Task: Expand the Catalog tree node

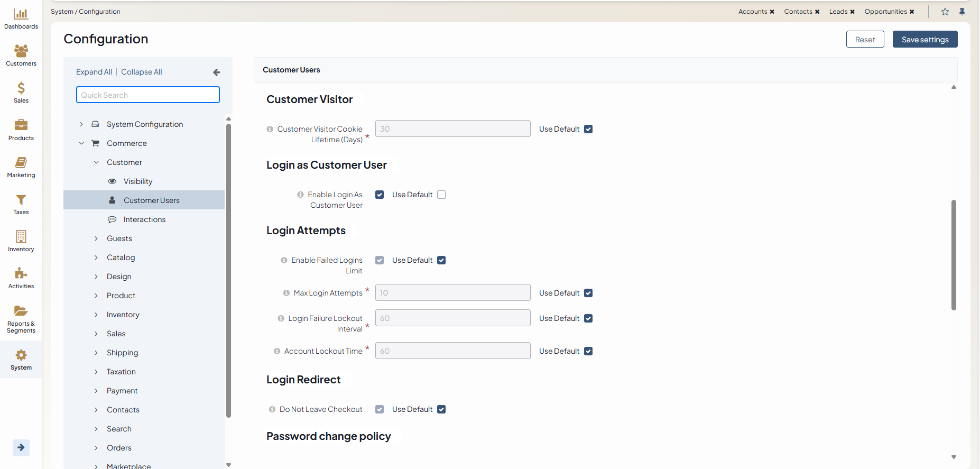Action: [x=96, y=258]
